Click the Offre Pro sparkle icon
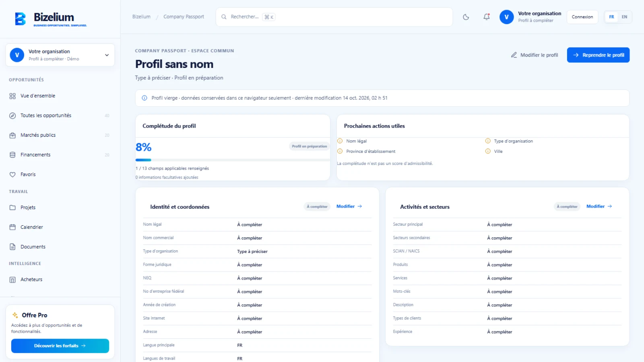 [15, 315]
